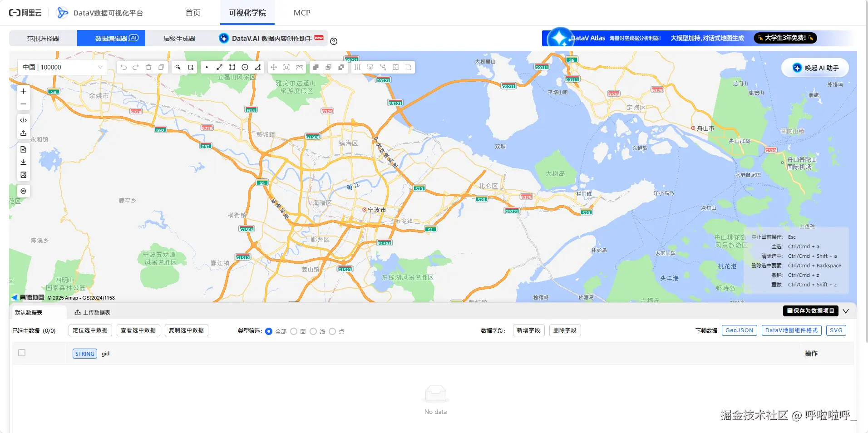Open DataV.AI 数据内容创作助手 tab
Image resolution: width=868 pixels, height=433 pixels.
pyautogui.click(x=271, y=39)
